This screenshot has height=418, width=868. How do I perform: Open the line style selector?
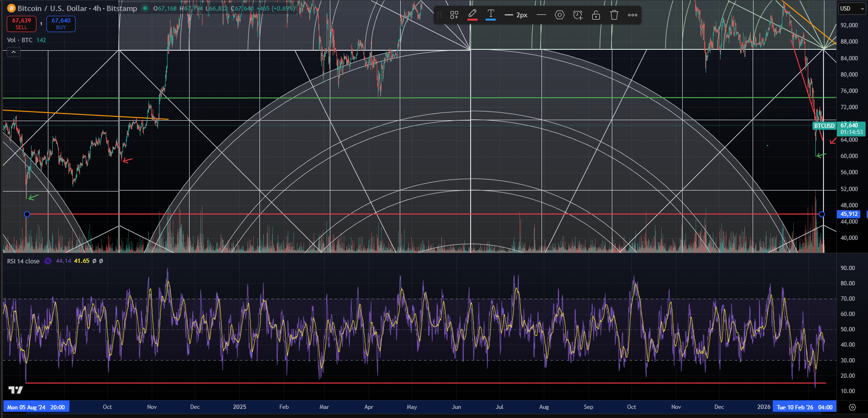(541, 15)
